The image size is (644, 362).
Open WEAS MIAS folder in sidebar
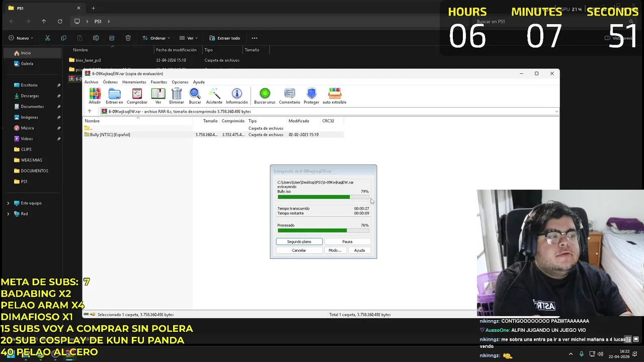coord(31,160)
